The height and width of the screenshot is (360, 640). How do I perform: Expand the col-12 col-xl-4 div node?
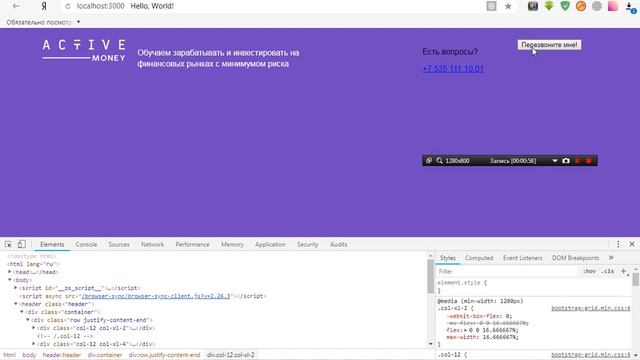pos(34,344)
